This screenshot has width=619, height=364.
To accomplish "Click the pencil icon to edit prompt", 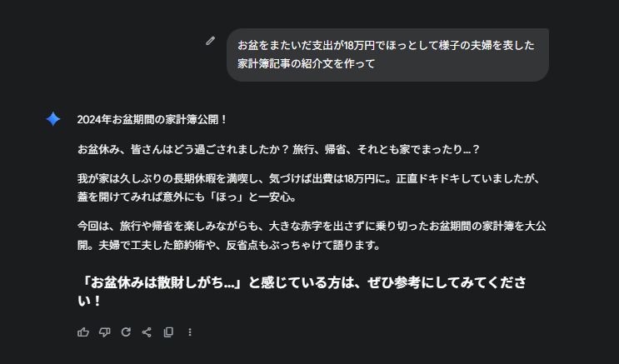I will pyautogui.click(x=211, y=40).
